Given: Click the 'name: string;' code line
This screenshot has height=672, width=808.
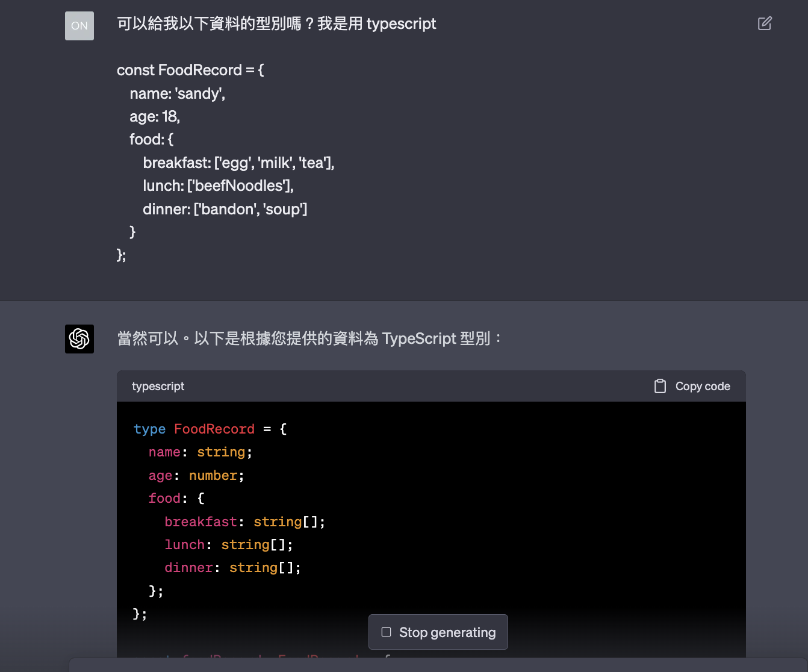Looking at the screenshot, I should [x=200, y=452].
